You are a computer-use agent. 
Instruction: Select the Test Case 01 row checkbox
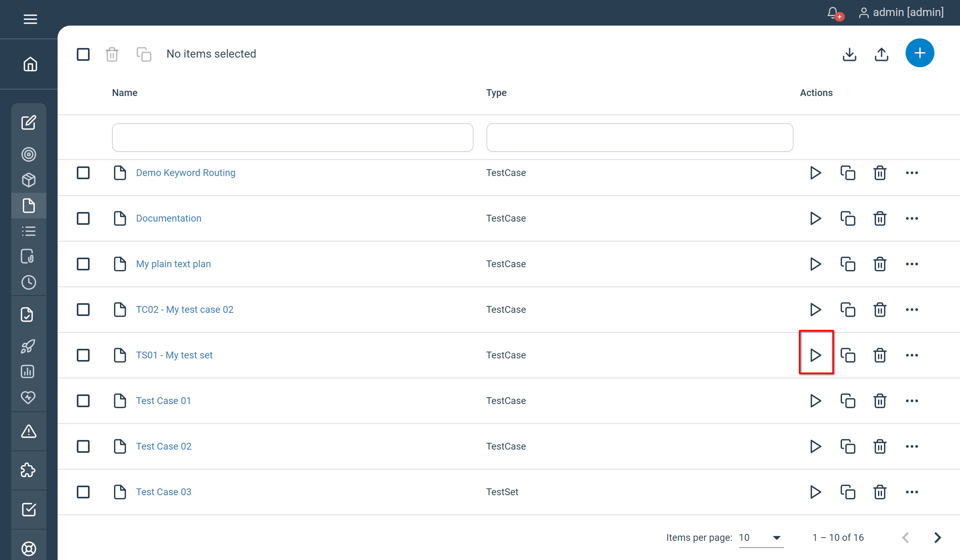click(x=83, y=401)
